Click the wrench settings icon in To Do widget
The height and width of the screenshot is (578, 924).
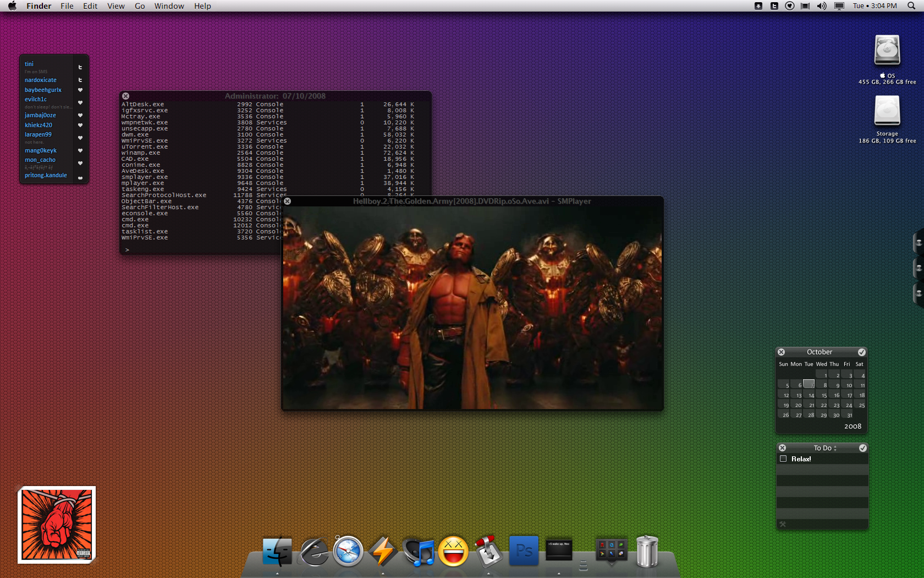pyautogui.click(x=783, y=524)
